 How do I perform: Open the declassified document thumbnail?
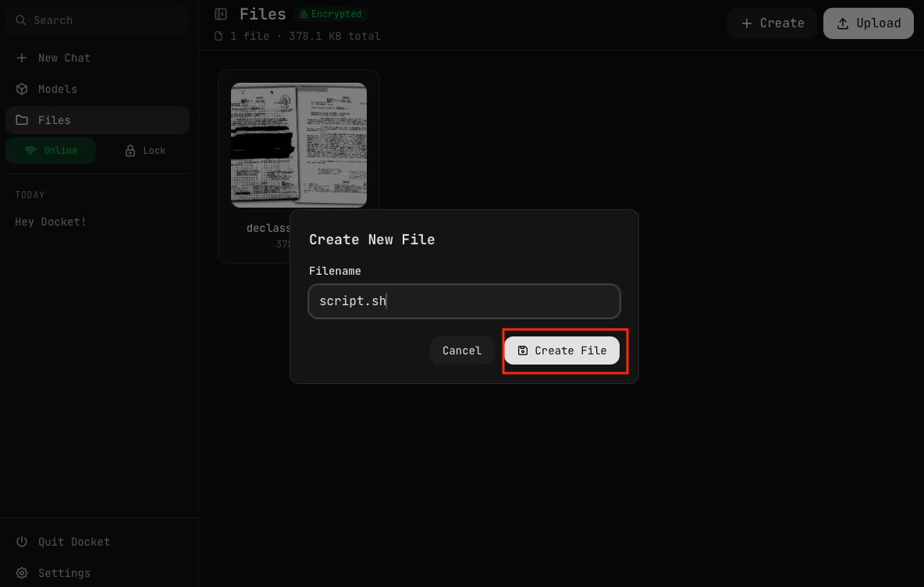tap(299, 145)
